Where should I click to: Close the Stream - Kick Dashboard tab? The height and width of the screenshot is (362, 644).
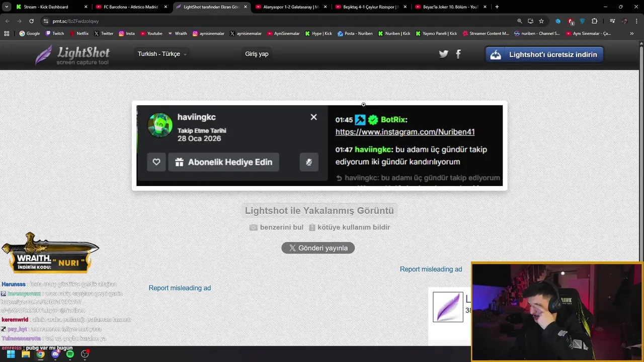86,7
